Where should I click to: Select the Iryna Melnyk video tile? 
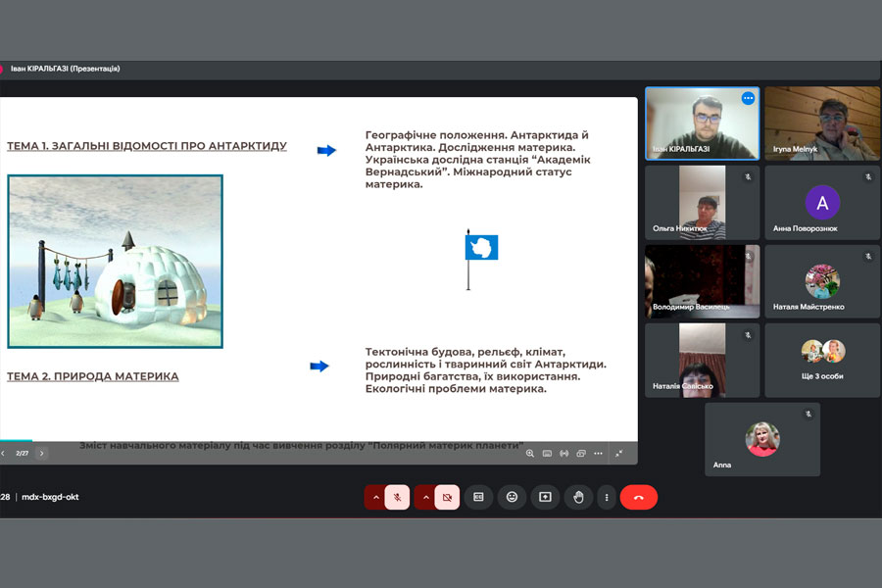821,123
